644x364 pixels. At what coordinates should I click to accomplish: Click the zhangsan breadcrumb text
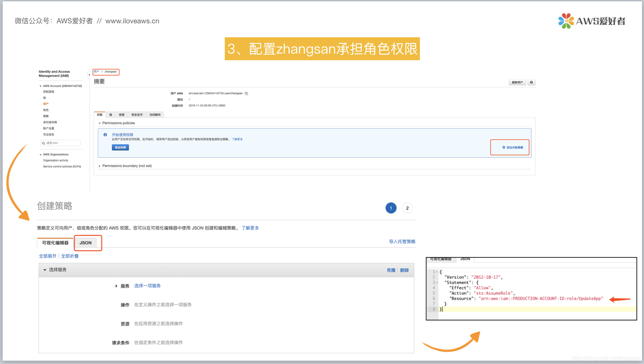pyautogui.click(x=111, y=72)
